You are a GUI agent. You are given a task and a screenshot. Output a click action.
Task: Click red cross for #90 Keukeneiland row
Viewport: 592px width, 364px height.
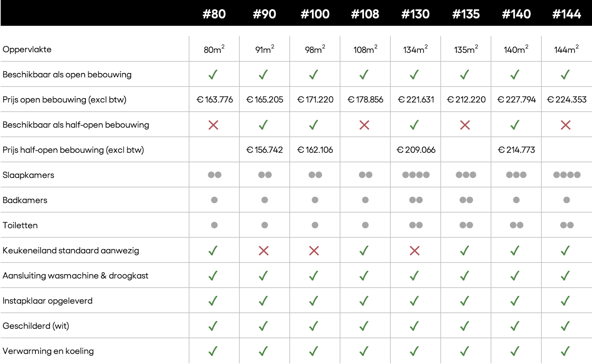[263, 251]
